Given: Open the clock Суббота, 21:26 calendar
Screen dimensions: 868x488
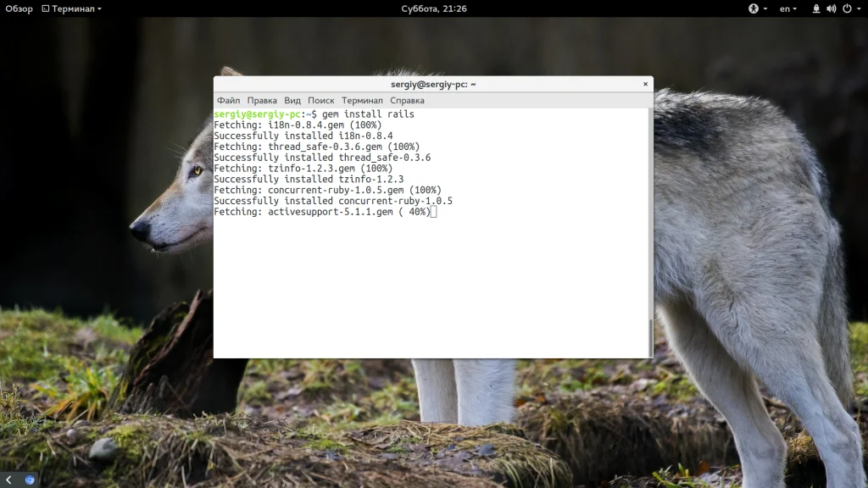Looking at the screenshot, I should [434, 8].
